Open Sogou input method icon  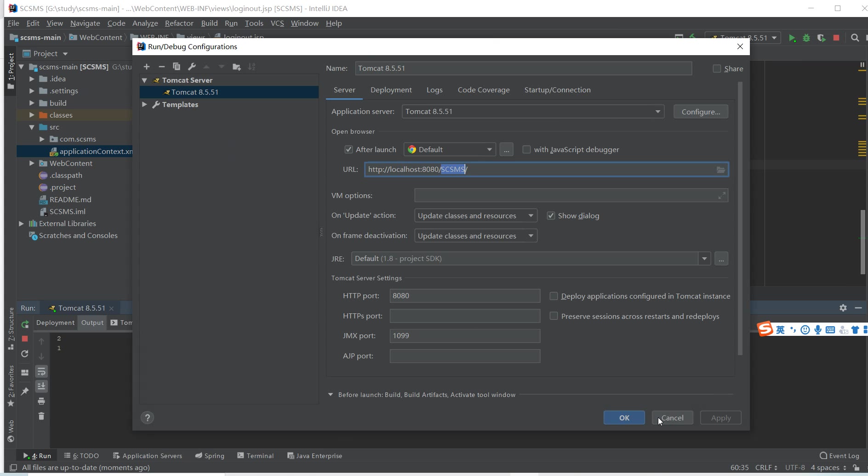[765, 329]
